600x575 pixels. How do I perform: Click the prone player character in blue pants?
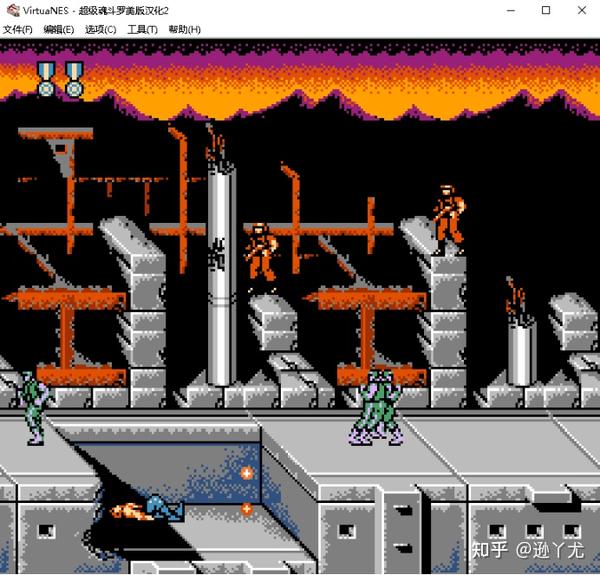(x=147, y=508)
